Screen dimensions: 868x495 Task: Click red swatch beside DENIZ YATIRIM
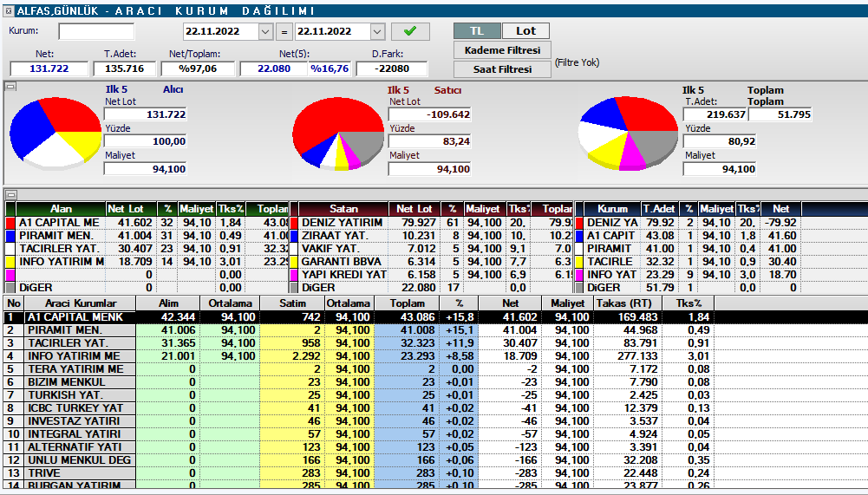coord(294,223)
